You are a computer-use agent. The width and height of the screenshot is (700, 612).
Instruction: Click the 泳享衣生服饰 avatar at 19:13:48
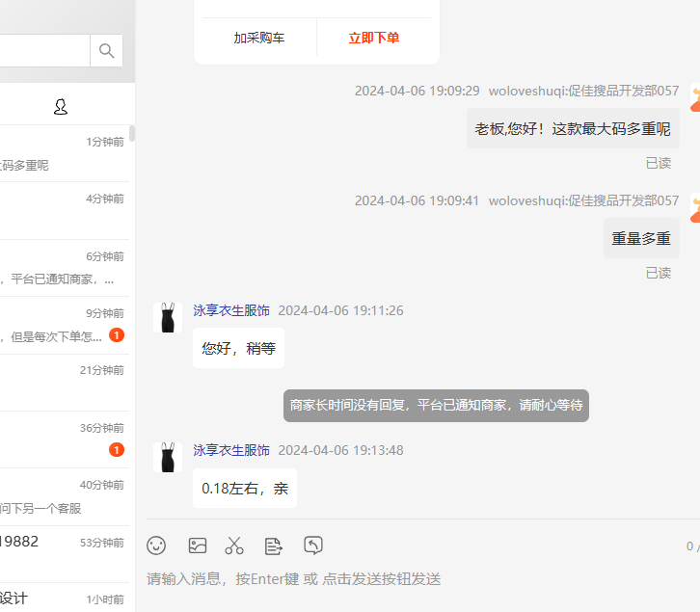tap(168, 457)
